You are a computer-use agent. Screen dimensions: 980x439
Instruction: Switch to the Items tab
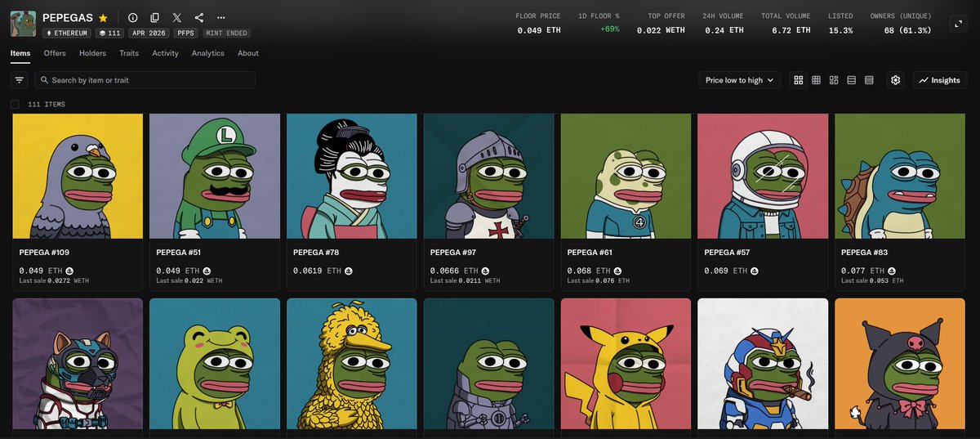[x=20, y=53]
